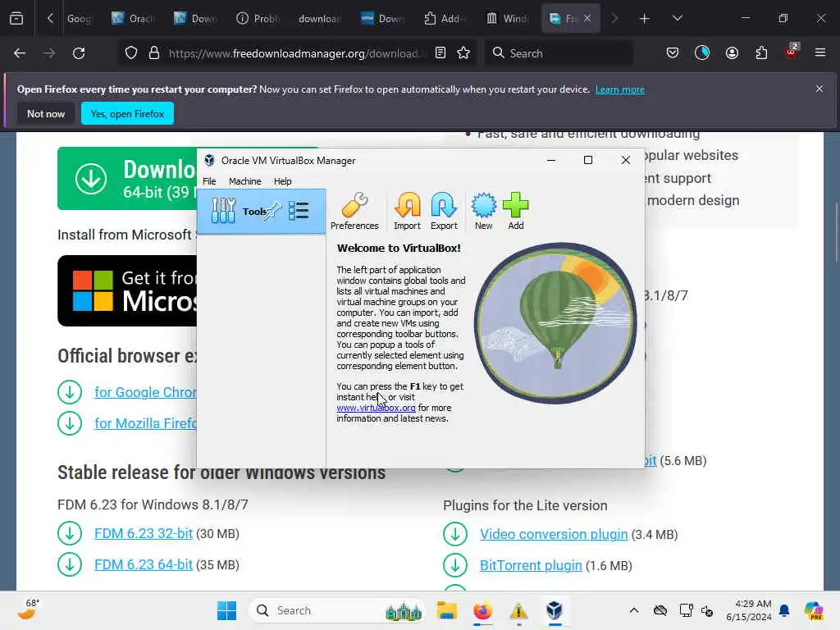The width and height of the screenshot is (840, 630).
Task: Expand hidden system tray icons
Action: (x=634, y=610)
